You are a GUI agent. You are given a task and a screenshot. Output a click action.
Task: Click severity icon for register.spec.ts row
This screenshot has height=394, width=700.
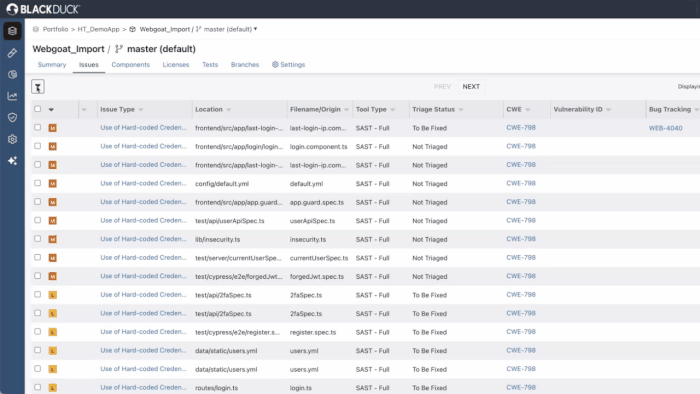[x=53, y=332]
